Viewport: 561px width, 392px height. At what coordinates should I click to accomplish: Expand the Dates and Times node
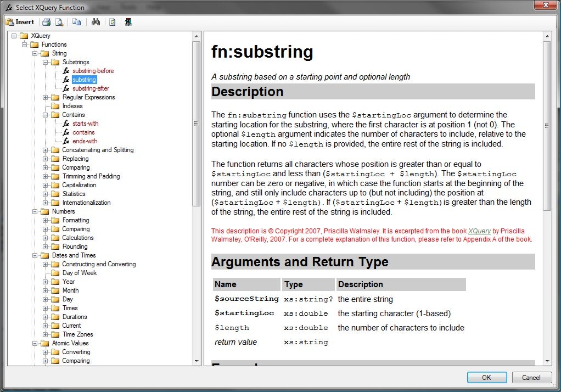click(35, 255)
